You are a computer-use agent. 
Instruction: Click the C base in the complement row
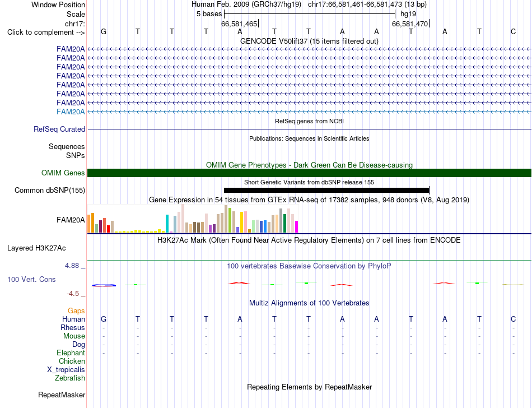(x=513, y=31)
